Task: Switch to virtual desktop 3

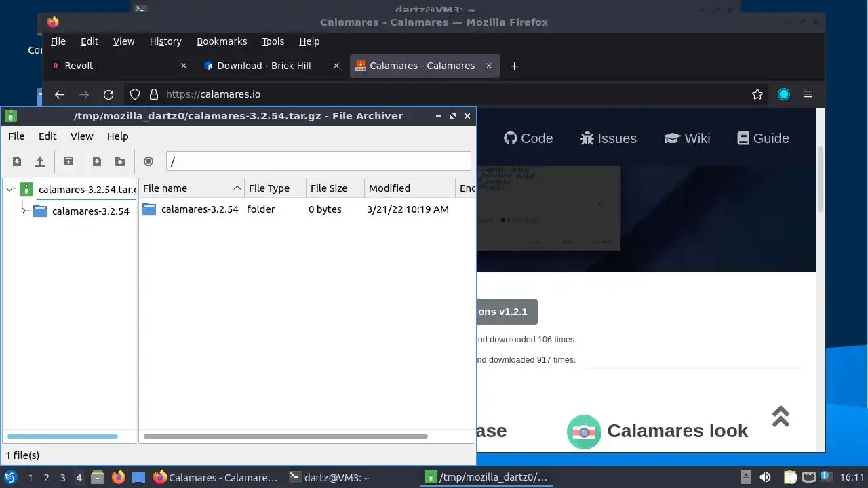Action: point(62,478)
